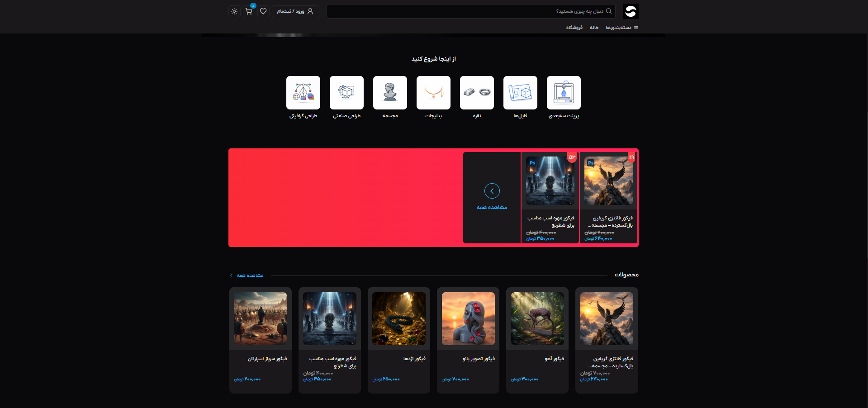868x408 pixels.
Task: Click the ورود / ثبت‌نام login button
Action: (x=295, y=11)
